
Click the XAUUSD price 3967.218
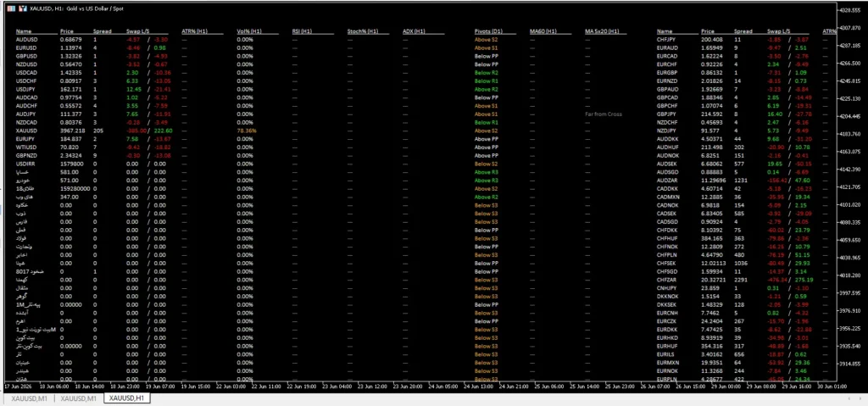(71, 131)
